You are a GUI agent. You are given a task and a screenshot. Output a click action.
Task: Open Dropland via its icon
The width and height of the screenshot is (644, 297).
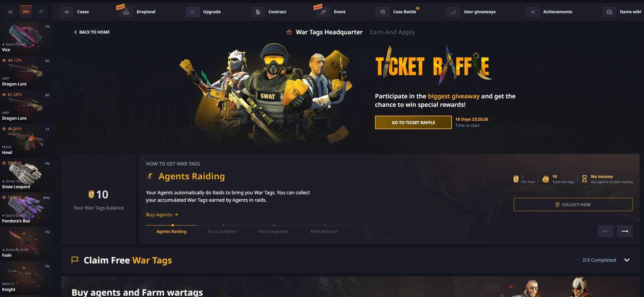click(x=126, y=12)
